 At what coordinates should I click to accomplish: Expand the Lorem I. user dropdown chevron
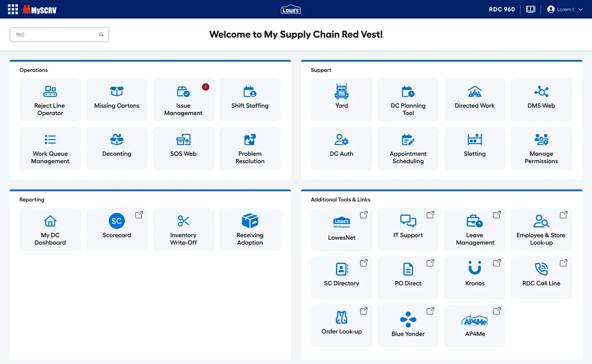(580, 9)
